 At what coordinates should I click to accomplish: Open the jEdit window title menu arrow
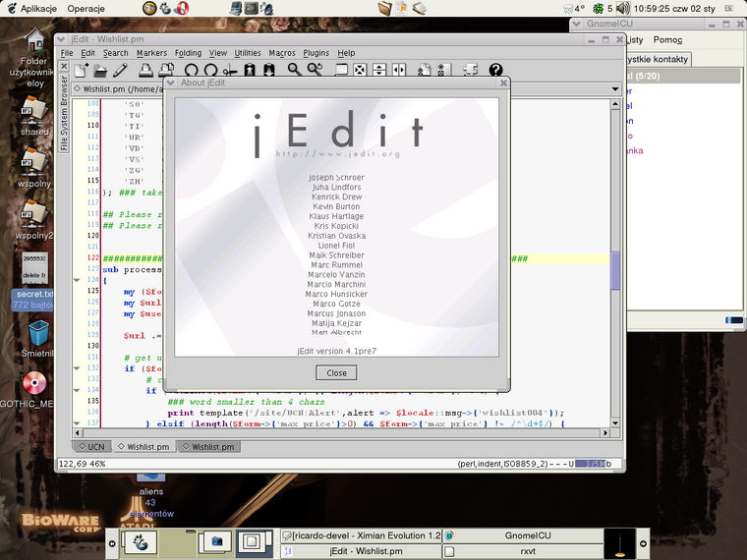point(62,39)
